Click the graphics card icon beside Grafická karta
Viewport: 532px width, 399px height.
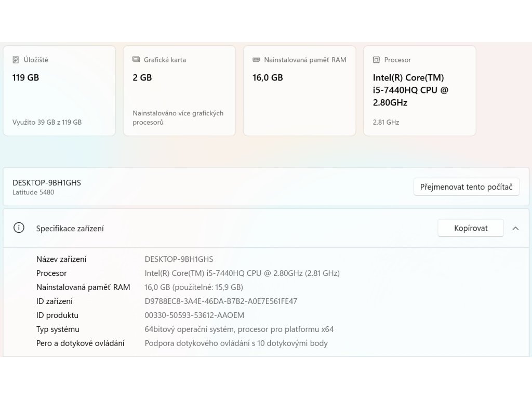136,60
